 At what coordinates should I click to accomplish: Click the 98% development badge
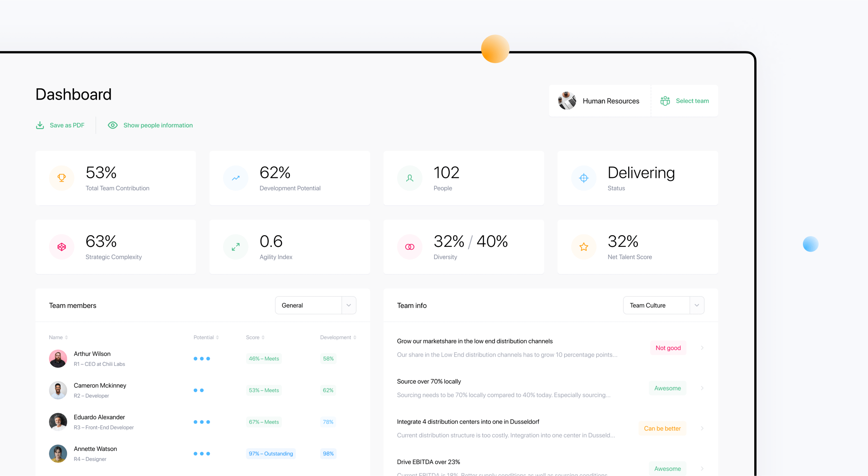(328, 454)
